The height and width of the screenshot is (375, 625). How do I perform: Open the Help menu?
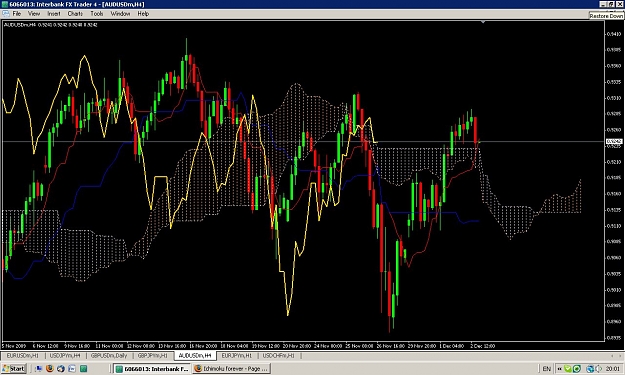click(143, 14)
